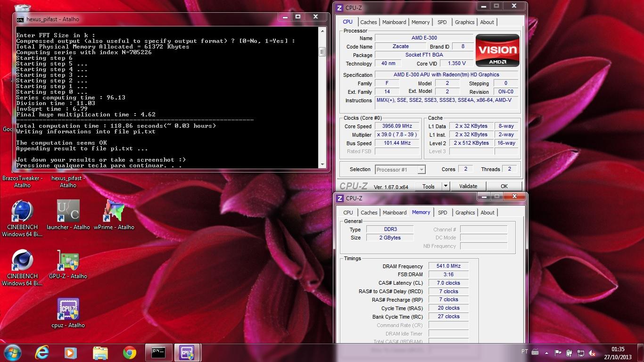Click the Package field Socket FT1 BGA
The width and height of the screenshot is (644, 362).
coord(424,55)
